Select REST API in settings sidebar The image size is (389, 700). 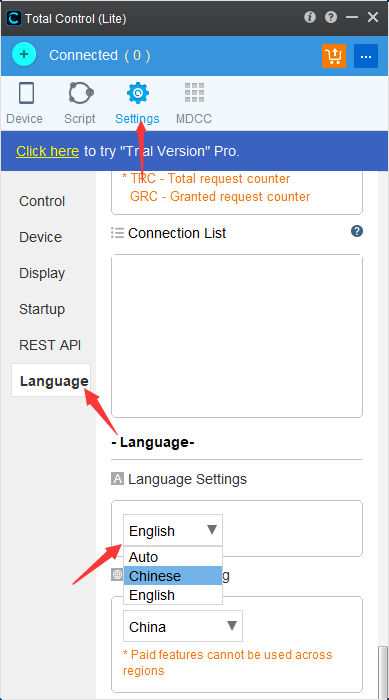pos(50,345)
